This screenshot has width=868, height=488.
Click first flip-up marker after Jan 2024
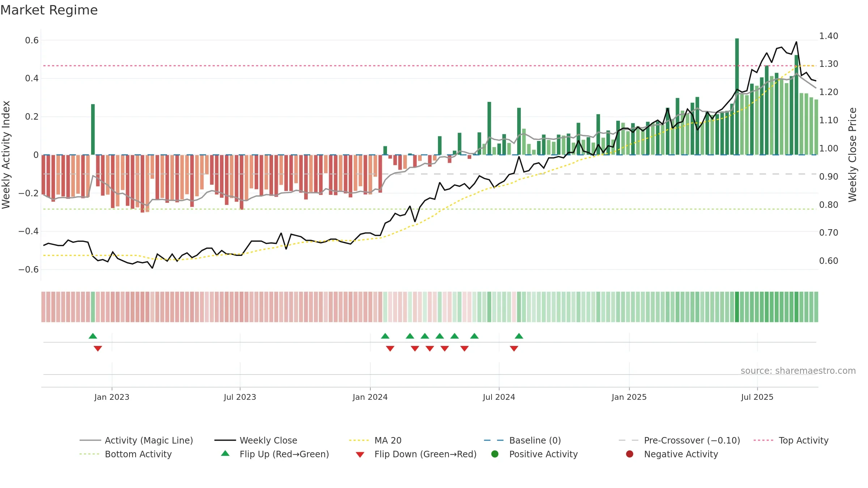pyautogui.click(x=385, y=336)
